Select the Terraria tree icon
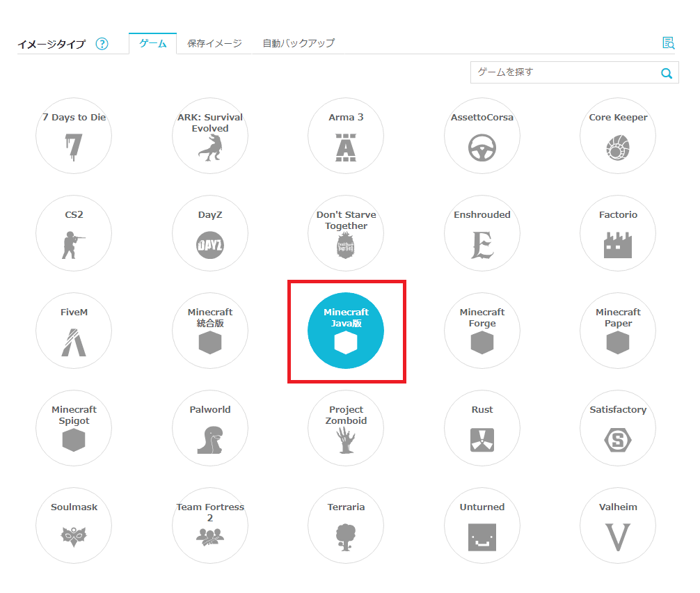700x593 pixels. [x=346, y=537]
